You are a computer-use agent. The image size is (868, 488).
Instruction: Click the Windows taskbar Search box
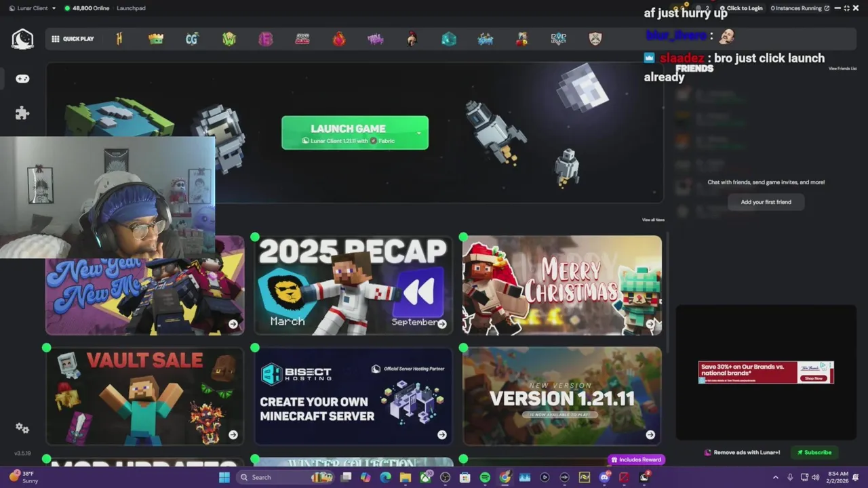point(286,477)
